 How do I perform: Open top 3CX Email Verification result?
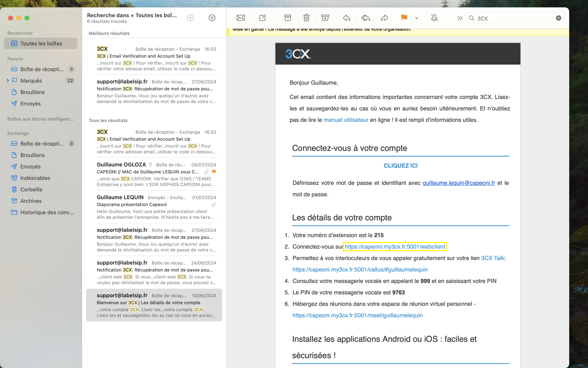(154, 58)
